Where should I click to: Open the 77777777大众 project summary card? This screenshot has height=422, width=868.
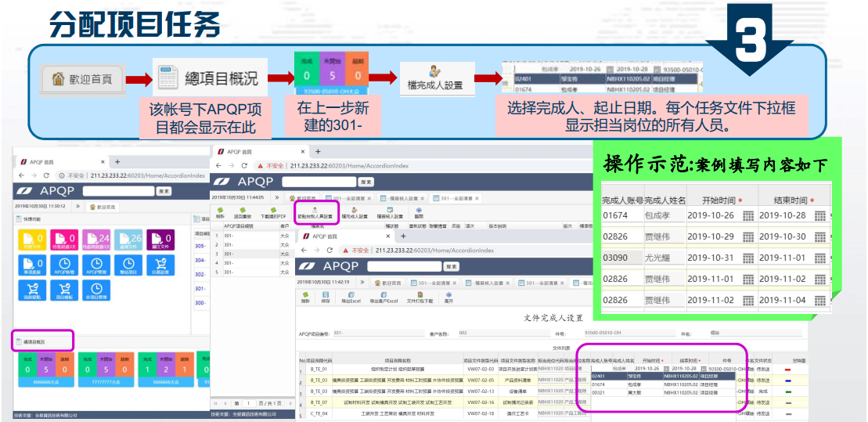point(105,369)
